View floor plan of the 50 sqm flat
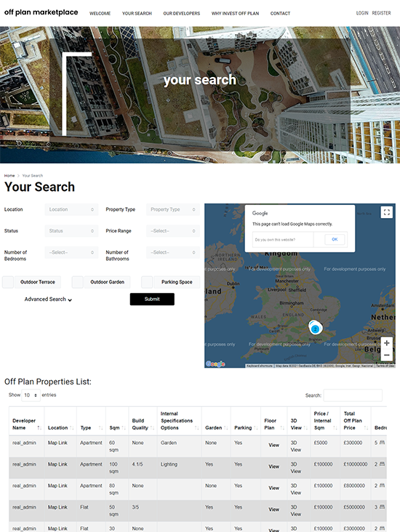 [274, 509]
